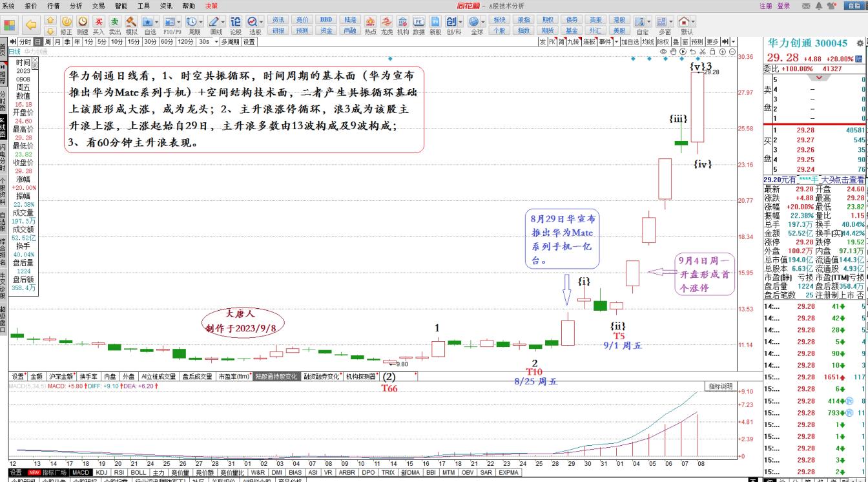Click the 注册 register link
The image size is (868, 482).
click(766, 6)
